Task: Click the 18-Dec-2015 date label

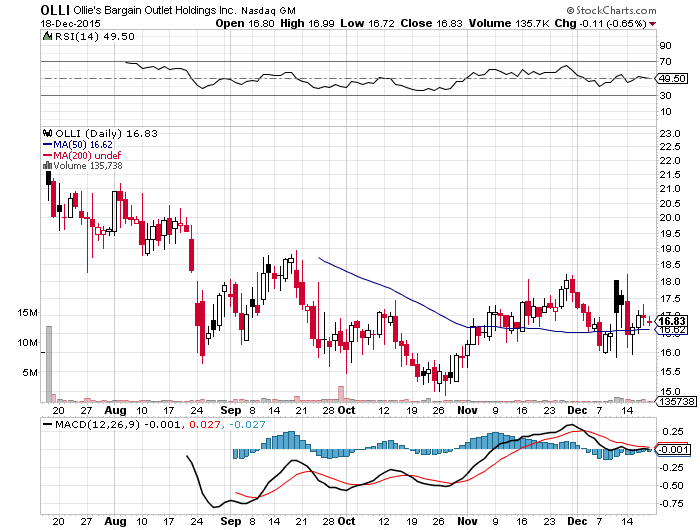Action: tap(71, 24)
